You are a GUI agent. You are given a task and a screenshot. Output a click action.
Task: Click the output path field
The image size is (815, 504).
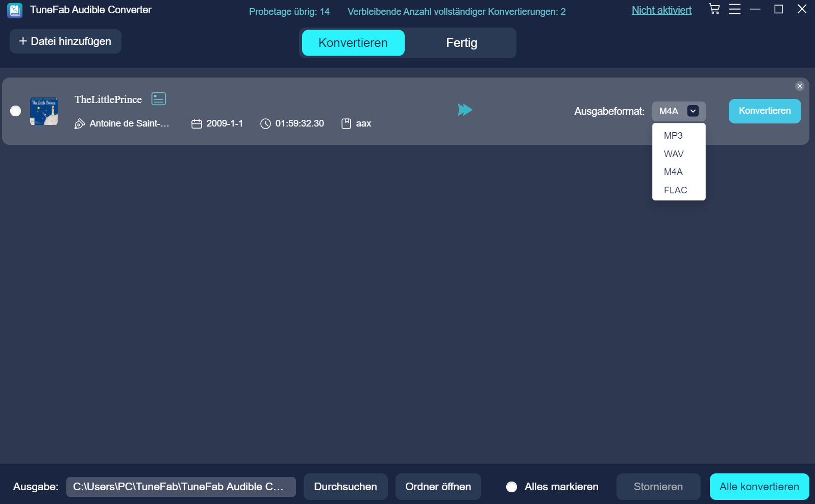coord(181,487)
